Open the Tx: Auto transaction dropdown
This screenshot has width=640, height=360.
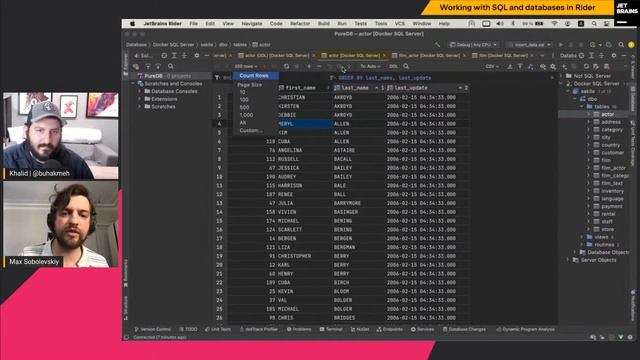pos(370,66)
